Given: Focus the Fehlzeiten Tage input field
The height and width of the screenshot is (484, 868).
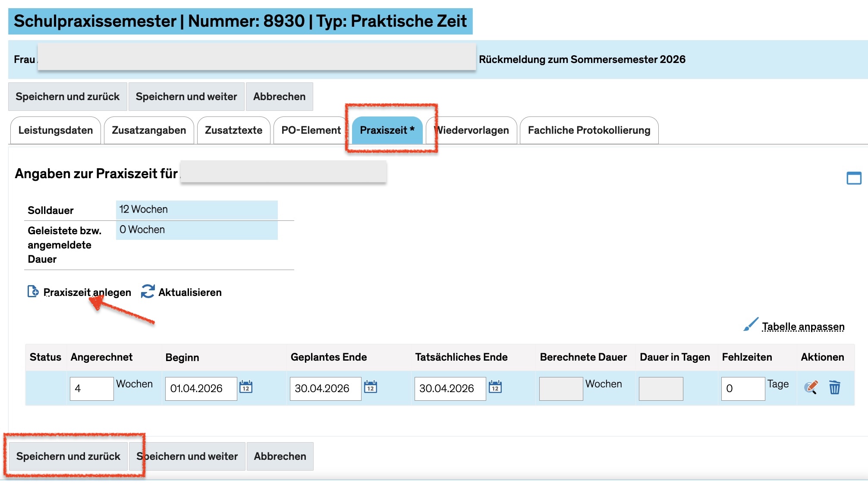Looking at the screenshot, I should coord(743,389).
